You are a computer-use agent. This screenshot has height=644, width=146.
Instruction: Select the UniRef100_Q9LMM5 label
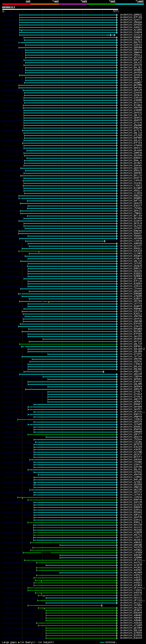pos(131,384)
